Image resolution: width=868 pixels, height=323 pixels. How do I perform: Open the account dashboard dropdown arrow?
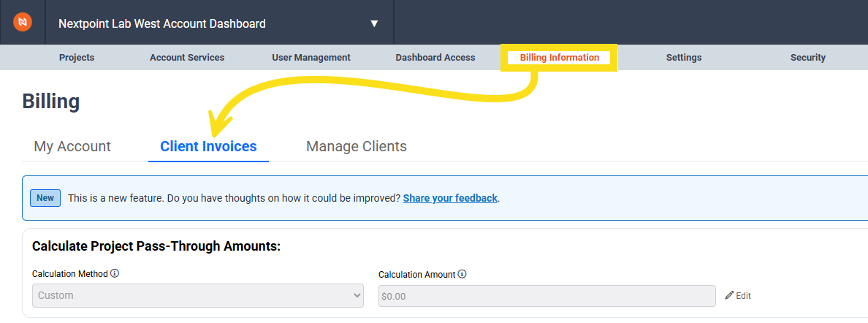point(374,24)
